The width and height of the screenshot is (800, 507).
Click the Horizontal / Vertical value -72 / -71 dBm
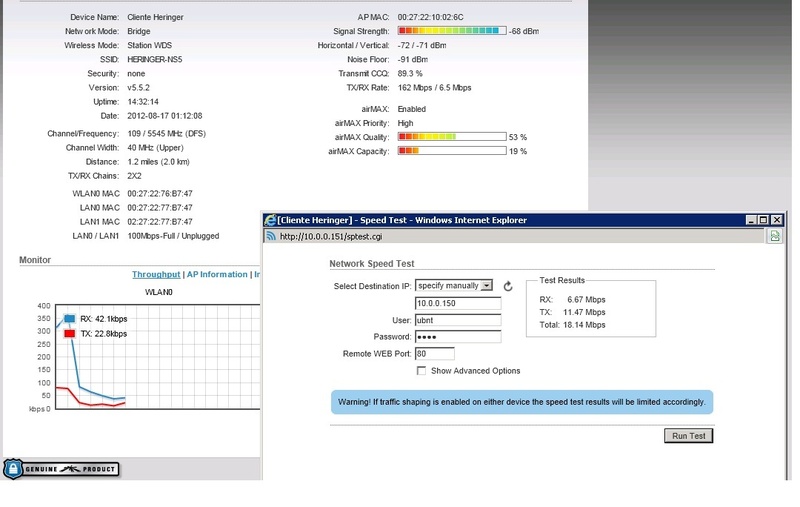click(422, 45)
